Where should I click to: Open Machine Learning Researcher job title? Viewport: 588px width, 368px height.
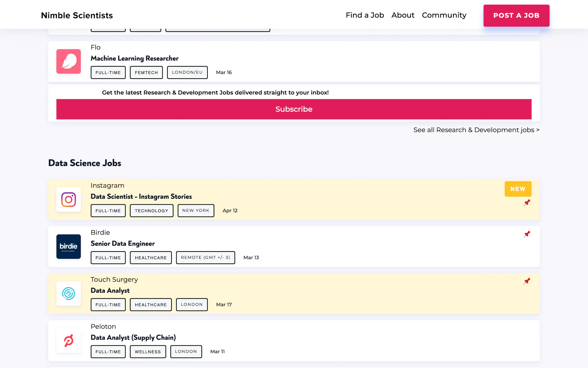(x=134, y=58)
